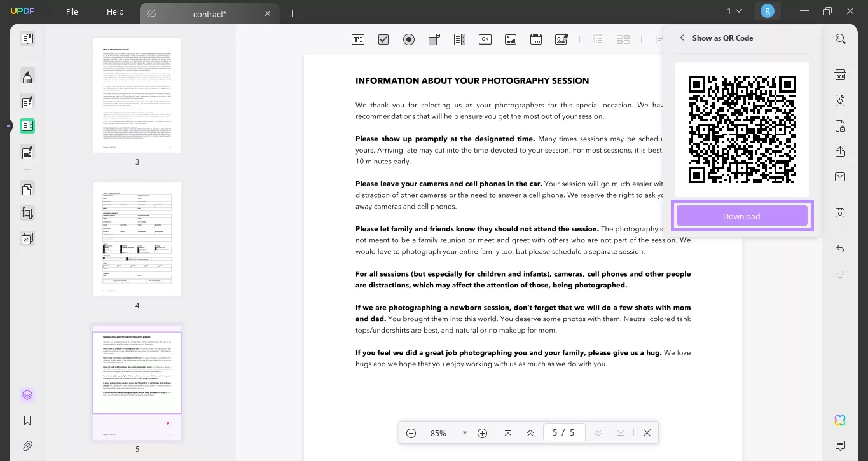The height and width of the screenshot is (461, 868).
Task: Open the comments chat panel icon
Action: click(x=841, y=445)
